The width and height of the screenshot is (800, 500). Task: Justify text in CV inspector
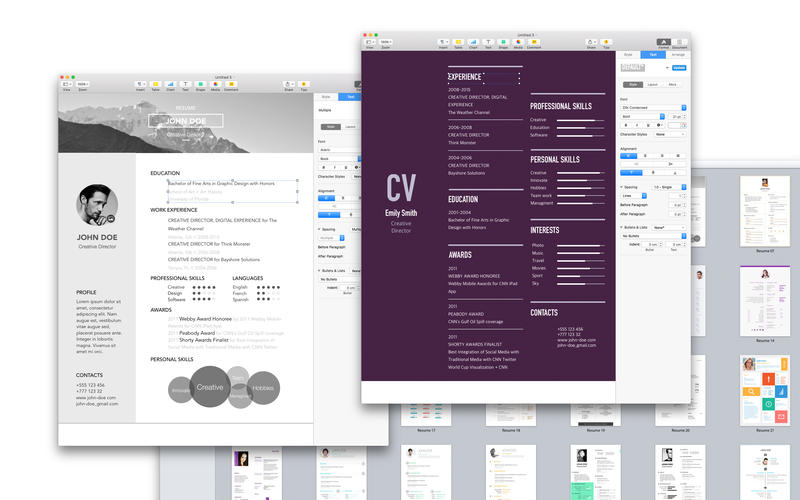pos(678,156)
